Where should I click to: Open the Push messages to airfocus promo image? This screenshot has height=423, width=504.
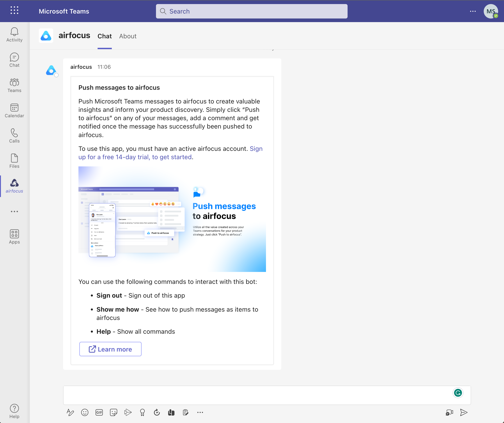(x=172, y=219)
